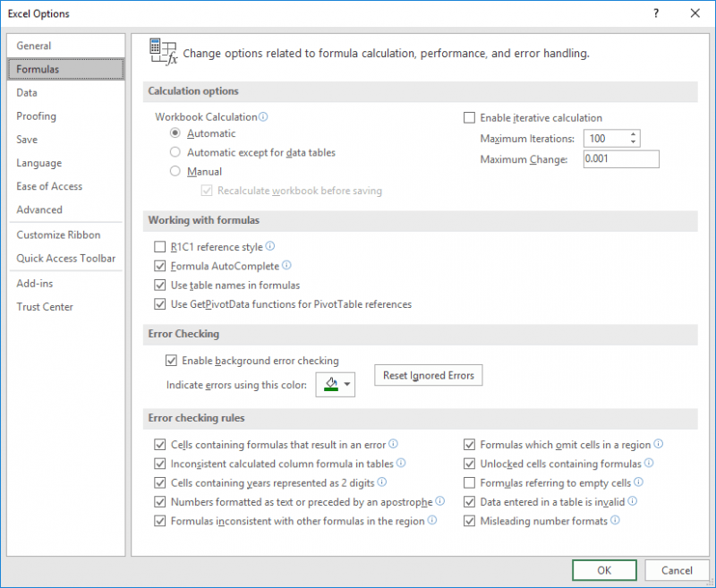Click the info icon next to Cells containing years represented as 2 digits
Screen dimensions: 716x588
[x=381, y=482]
